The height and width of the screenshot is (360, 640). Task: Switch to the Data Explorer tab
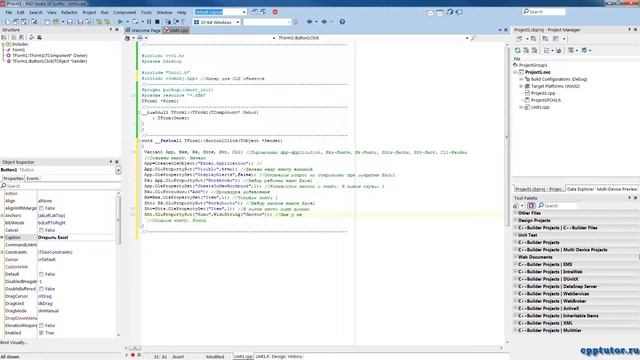click(580, 189)
